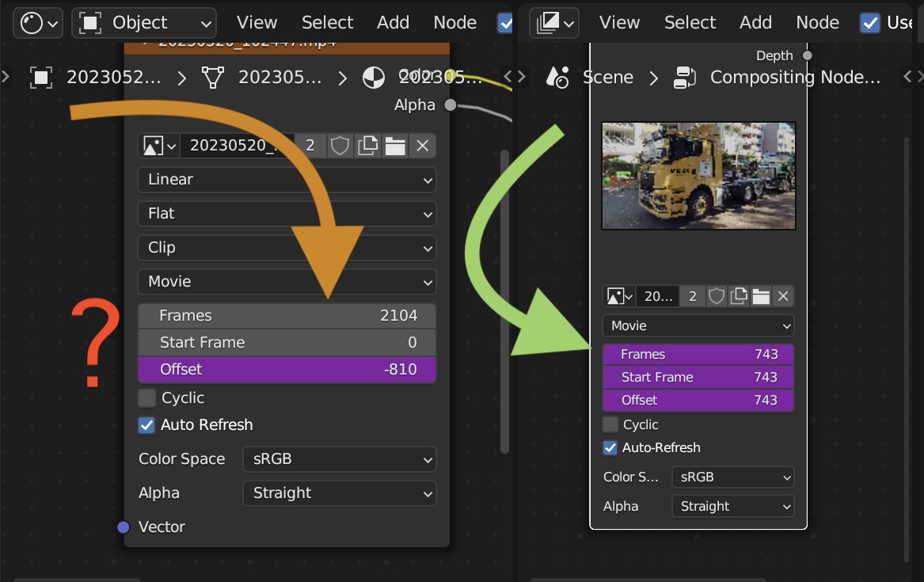Open the Flat projection dropdown
The width and height of the screenshot is (924, 582).
tap(287, 214)
